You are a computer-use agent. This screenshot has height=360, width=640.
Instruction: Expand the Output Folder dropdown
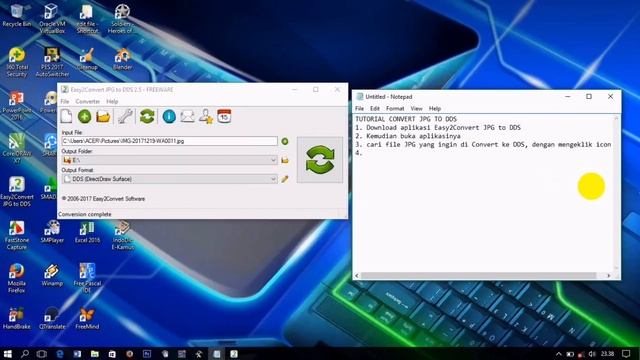pyautogui.click(x=273, y=160)
